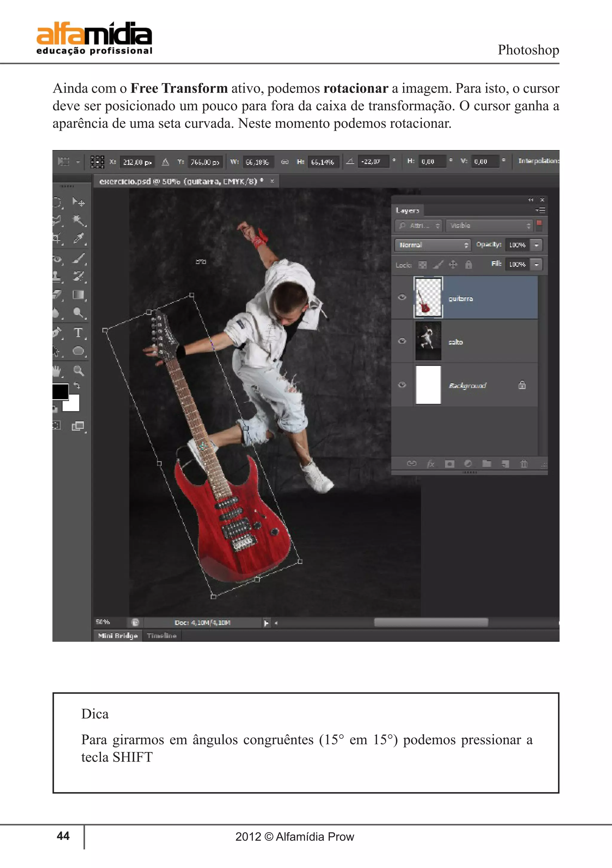The height and width of the screenshot is (868, 612).
Task: Select the Clone Stamp tool
Action: pyautogui.click(x=57, y=276)
